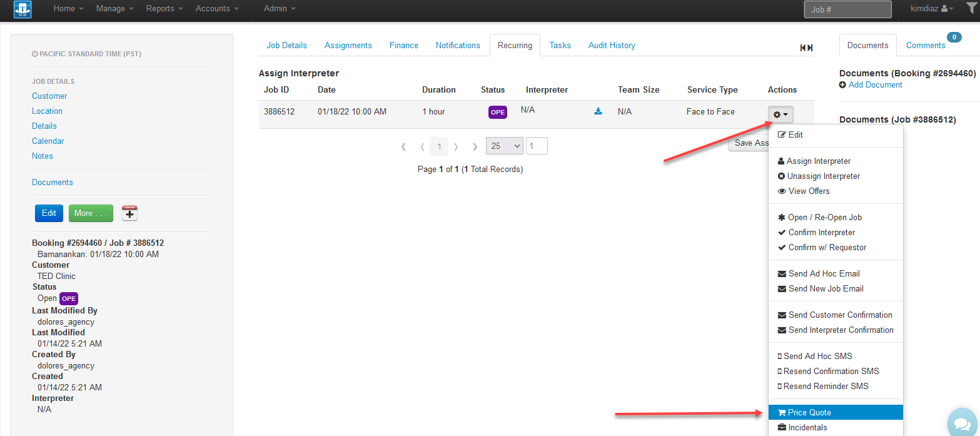Choose Send Ad Hoc SMS
The width and height of the screenshot is (980, 436).
tap(836, 356)
